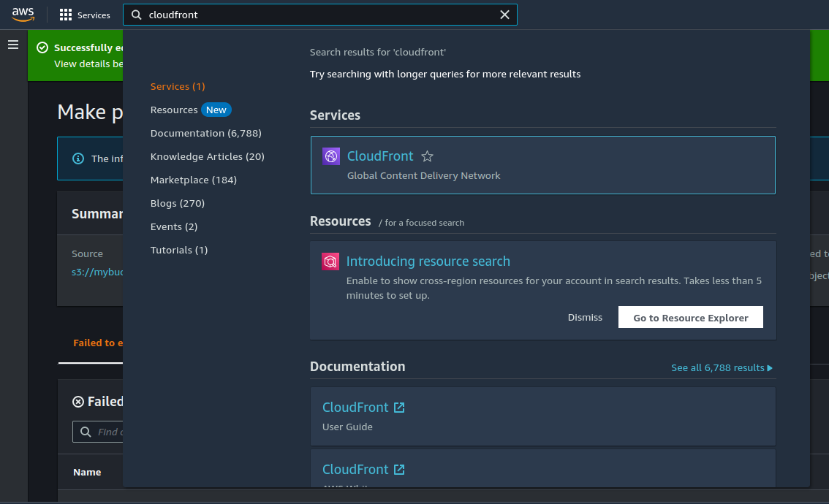Clear the cloudfront search text

point(504,15)
